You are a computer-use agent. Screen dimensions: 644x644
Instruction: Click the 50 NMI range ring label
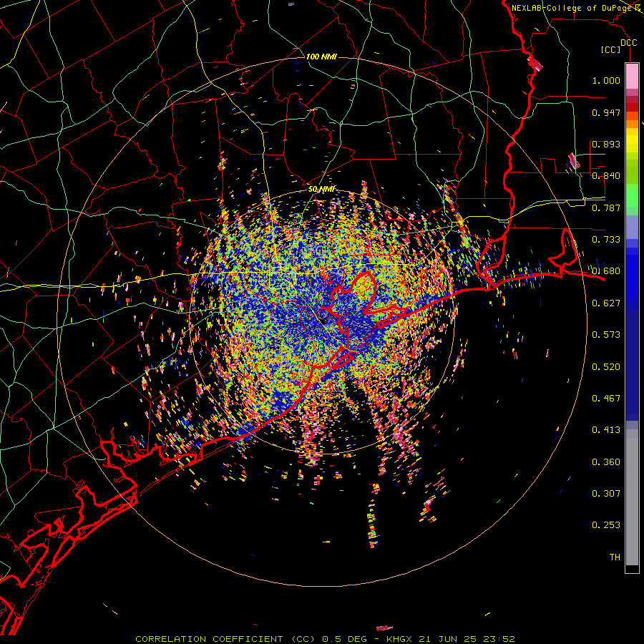click(x=321, y=189)
